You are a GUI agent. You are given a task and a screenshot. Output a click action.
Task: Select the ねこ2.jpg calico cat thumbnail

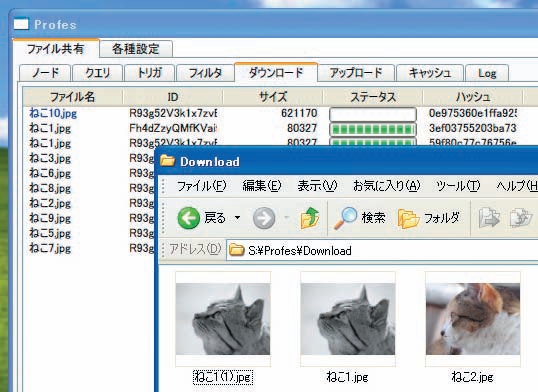point(473,319)
